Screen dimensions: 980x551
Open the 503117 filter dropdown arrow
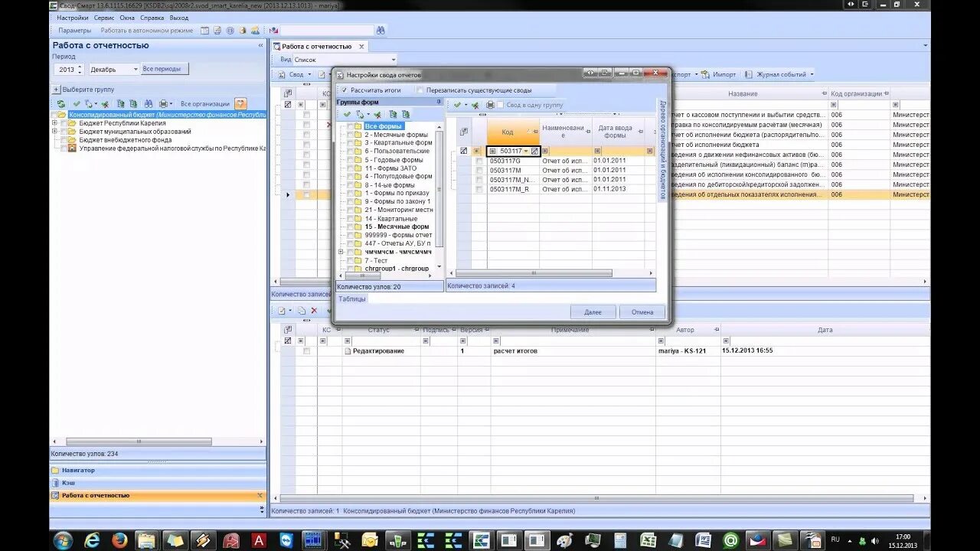pyautogui.click(x=526, y=152)
